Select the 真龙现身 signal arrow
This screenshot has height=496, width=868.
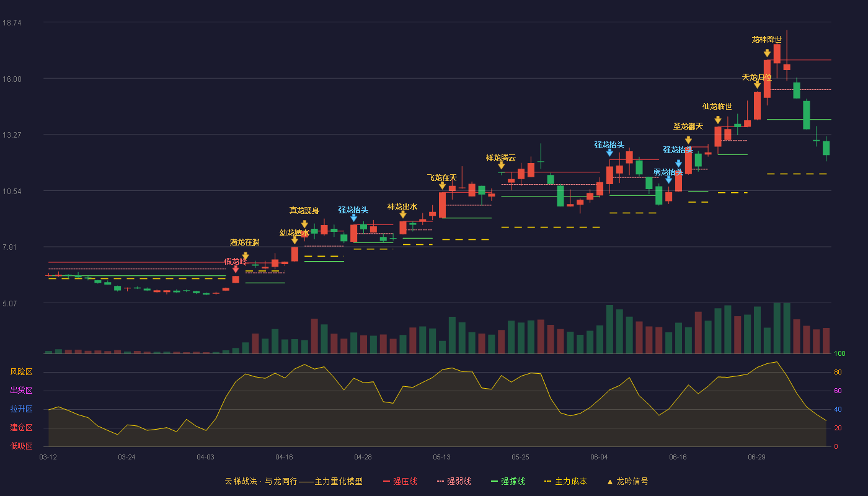pyautogui.click(x=304, y=224)
